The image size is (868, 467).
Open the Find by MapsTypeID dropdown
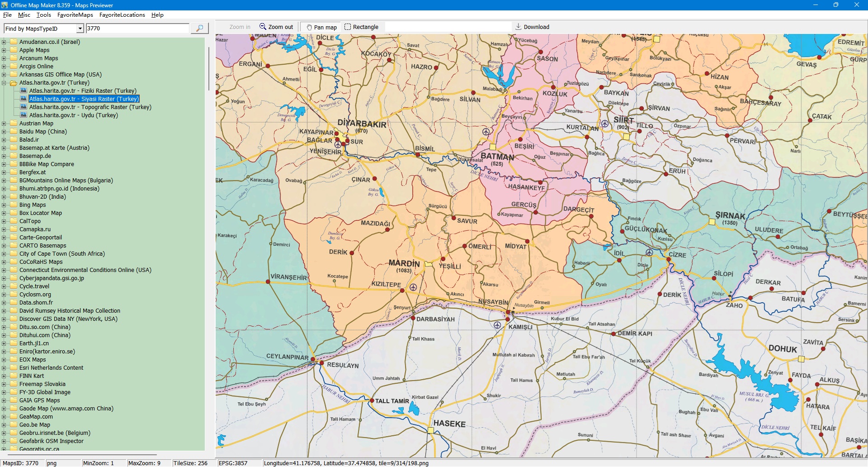point(80,29)
